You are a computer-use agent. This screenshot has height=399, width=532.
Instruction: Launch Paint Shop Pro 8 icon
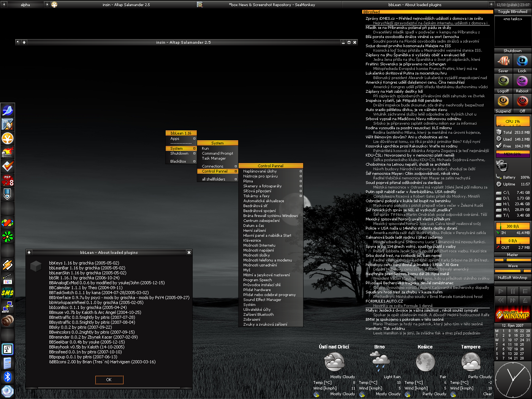coord(8,180)
